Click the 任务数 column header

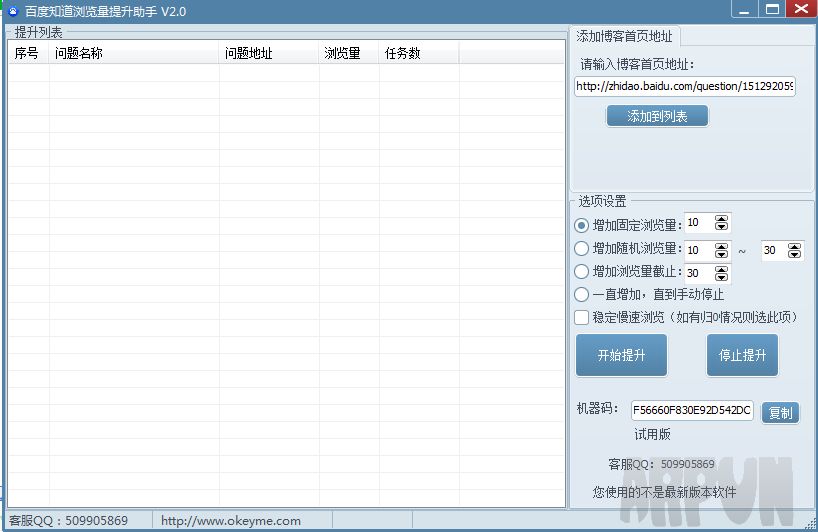pyautogui.click(x=418, y=54)
